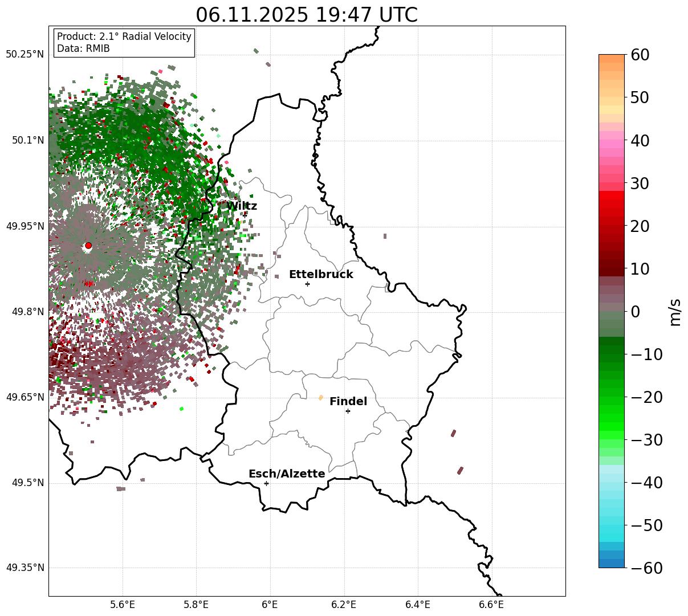Click the 6°E longitude tick label
The height and width of the screenshot is (616, 688).
270,605
